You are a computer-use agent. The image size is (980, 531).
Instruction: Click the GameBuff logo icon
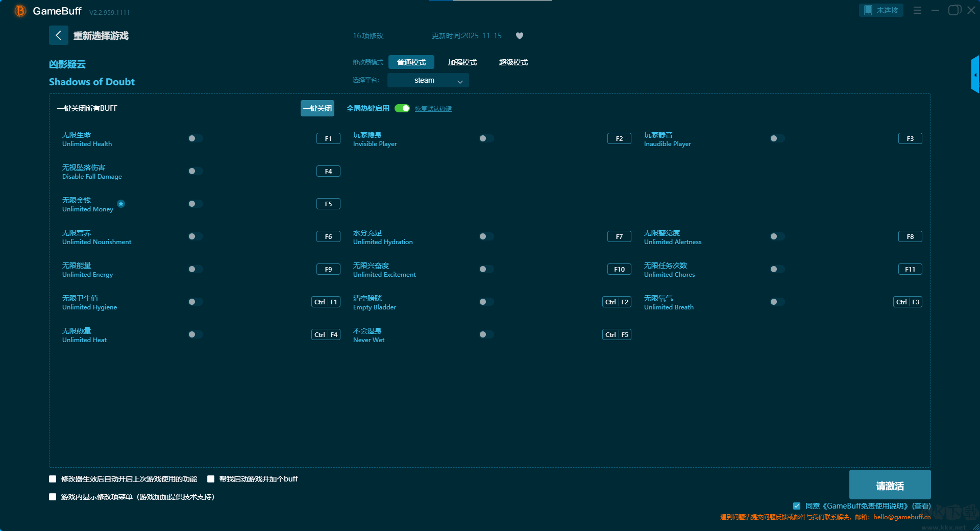click(20, 11)
